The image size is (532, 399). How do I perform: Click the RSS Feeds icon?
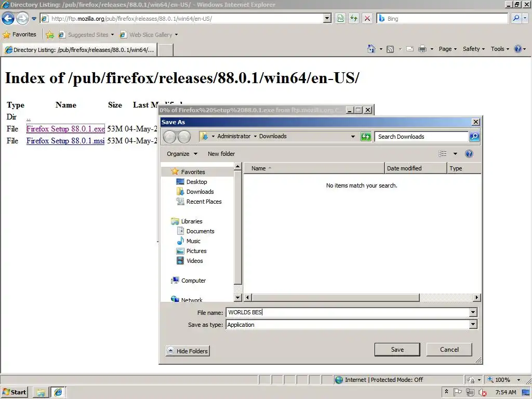pyautogui.click(x=390, y=49)
